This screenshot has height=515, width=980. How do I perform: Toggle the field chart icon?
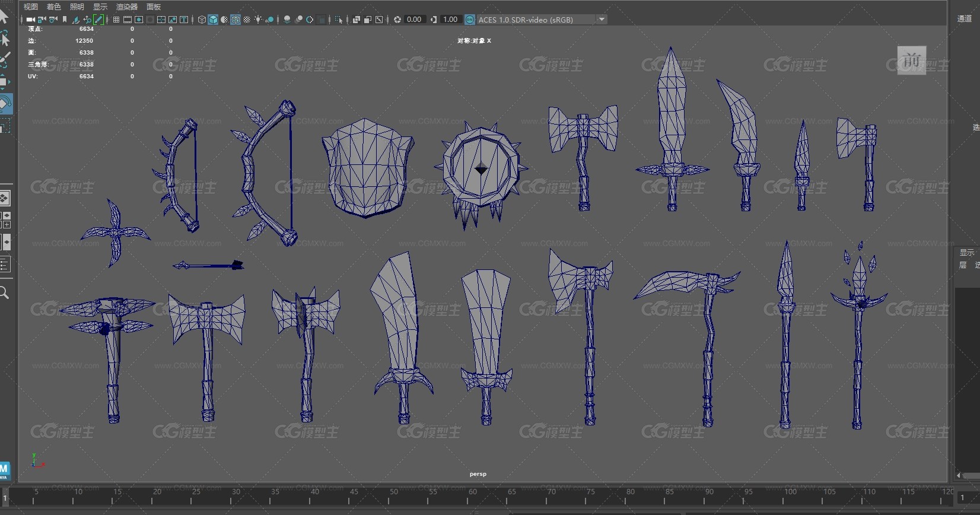click(161, 20)
